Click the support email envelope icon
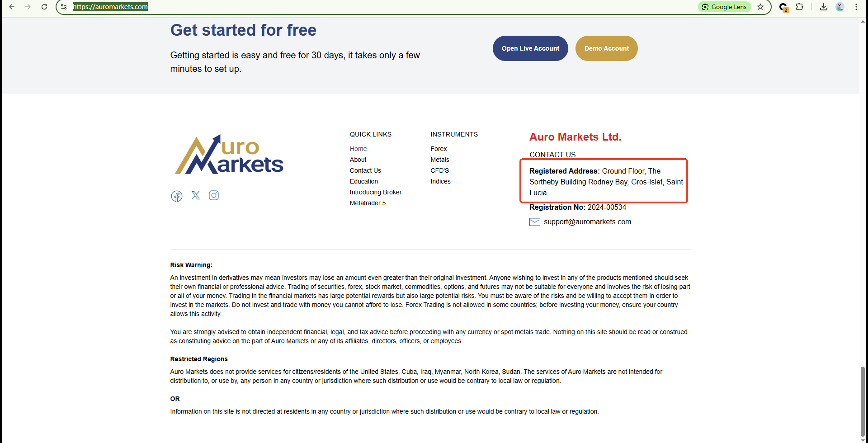Screen dimensions: 868x443 click(x=535, y=222)
